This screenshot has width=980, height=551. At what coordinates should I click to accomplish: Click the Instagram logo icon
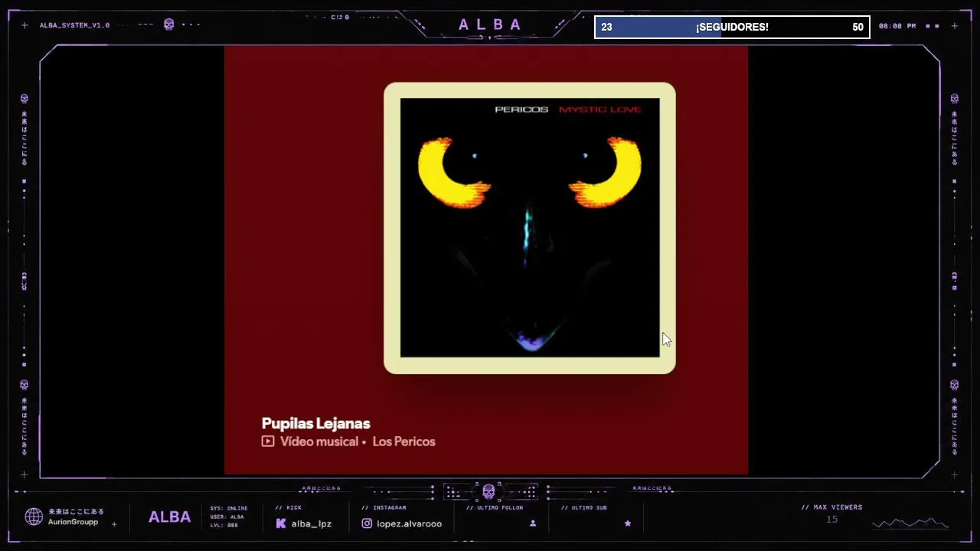point(367,523)
